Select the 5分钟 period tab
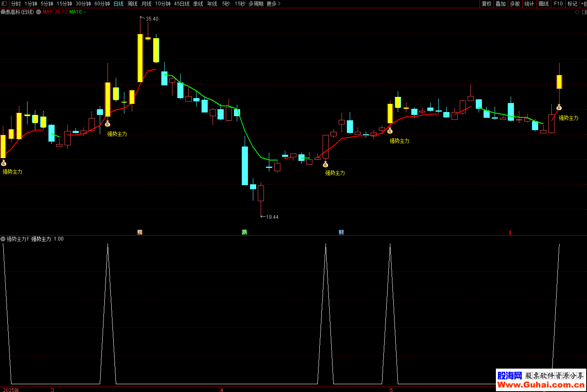The width and height of the screenshot is (587, 392). click(x=47, y=4)
